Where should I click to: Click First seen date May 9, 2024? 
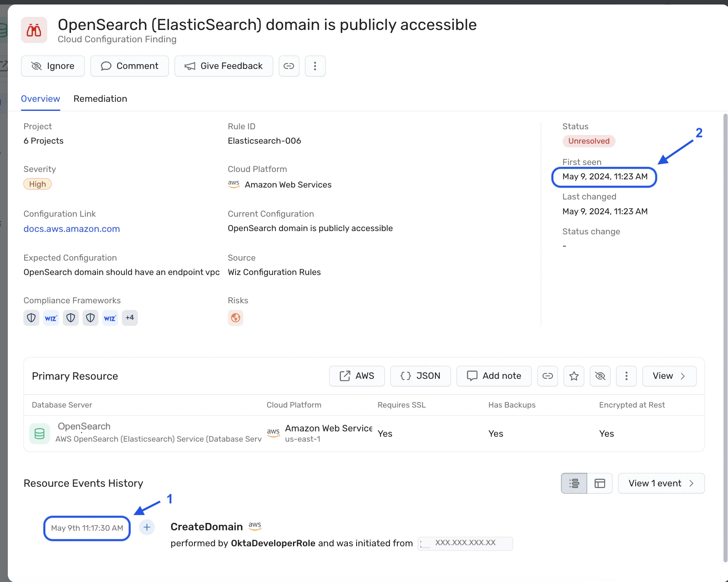(605, 176)
